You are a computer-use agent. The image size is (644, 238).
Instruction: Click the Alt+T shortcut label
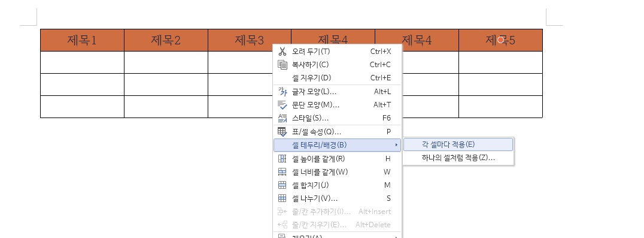(x=382, y=105)
